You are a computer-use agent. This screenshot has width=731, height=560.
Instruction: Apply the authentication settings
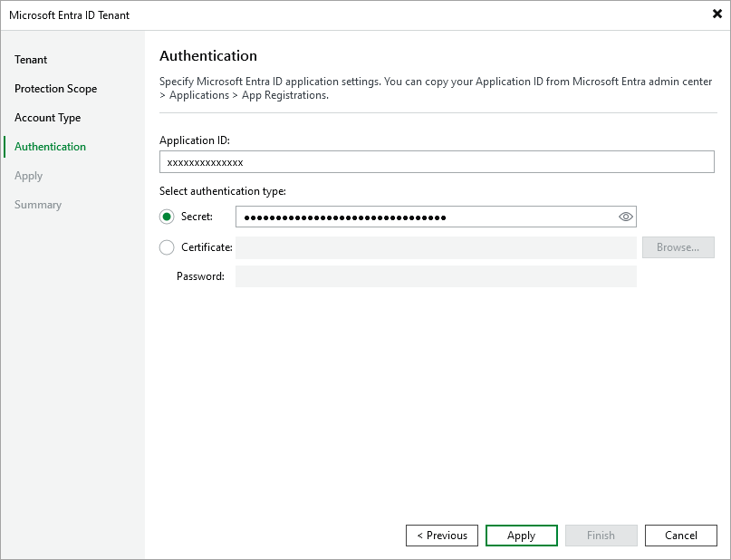coord(521,536)
